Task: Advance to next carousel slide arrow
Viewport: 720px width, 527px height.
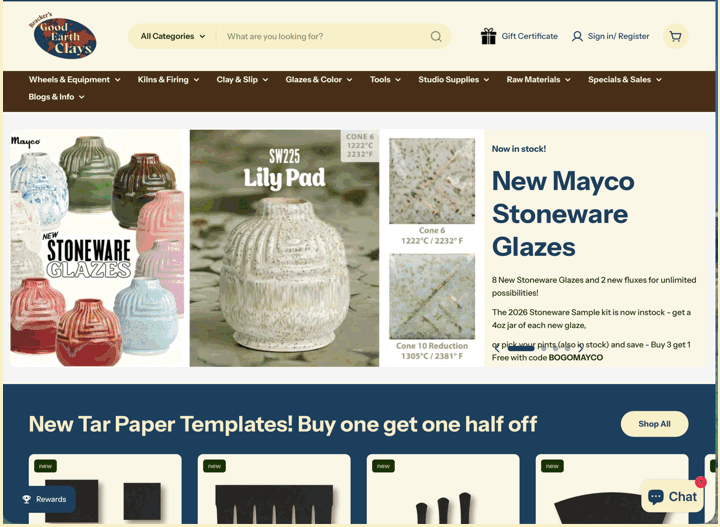Action: point(580,348)
